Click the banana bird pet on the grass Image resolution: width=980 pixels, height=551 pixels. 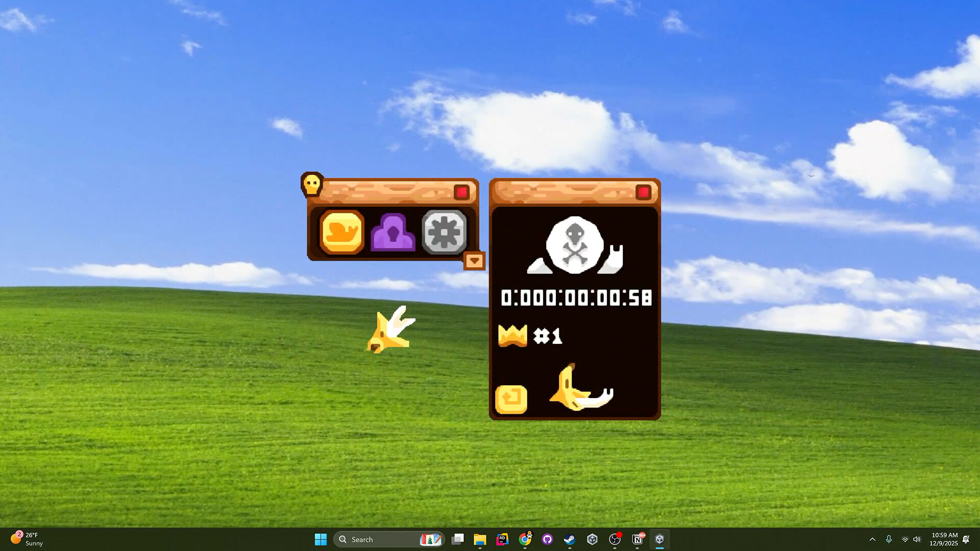(390, 332)
